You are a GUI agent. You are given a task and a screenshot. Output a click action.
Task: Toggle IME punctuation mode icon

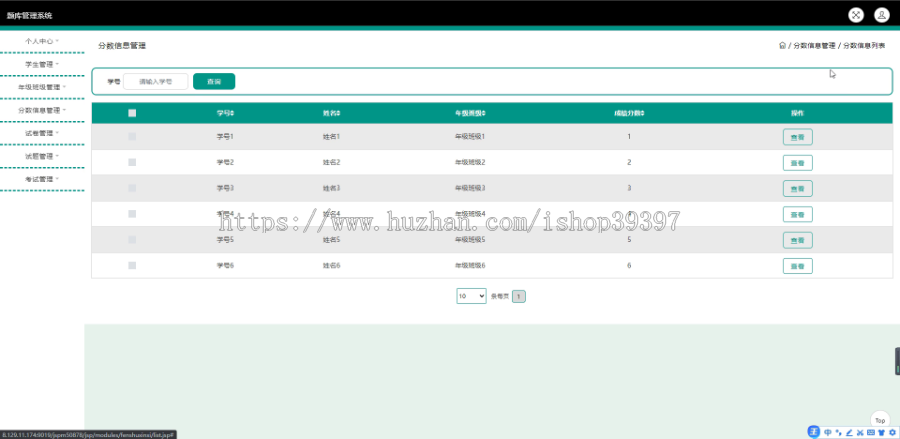(839, 433)
